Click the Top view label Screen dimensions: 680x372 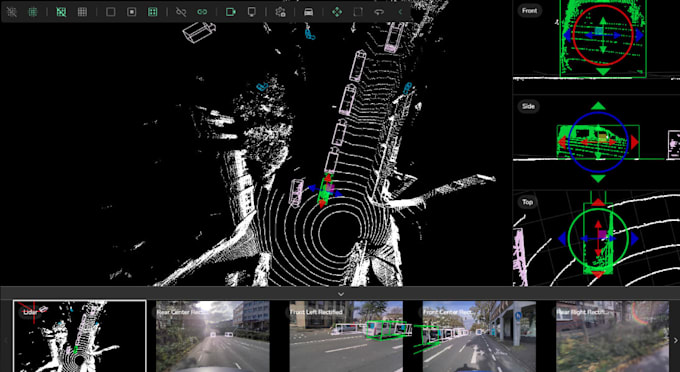click(x=527, y=202)
